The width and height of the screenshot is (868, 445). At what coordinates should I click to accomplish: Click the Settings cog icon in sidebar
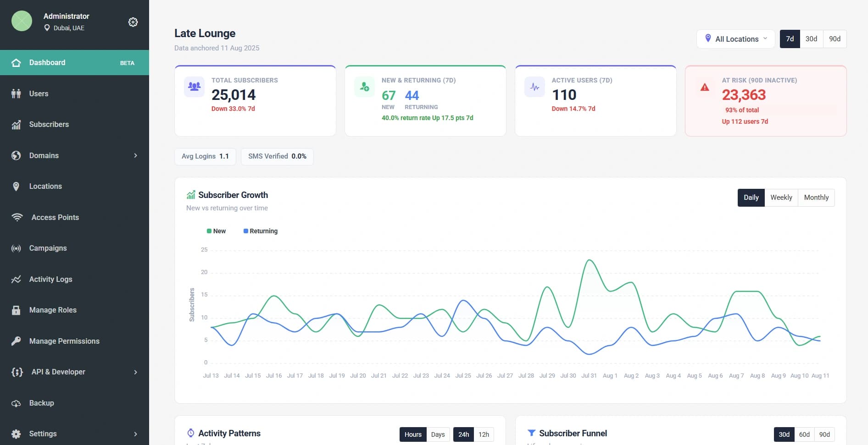pyautogui.click(x=16, y=434)
